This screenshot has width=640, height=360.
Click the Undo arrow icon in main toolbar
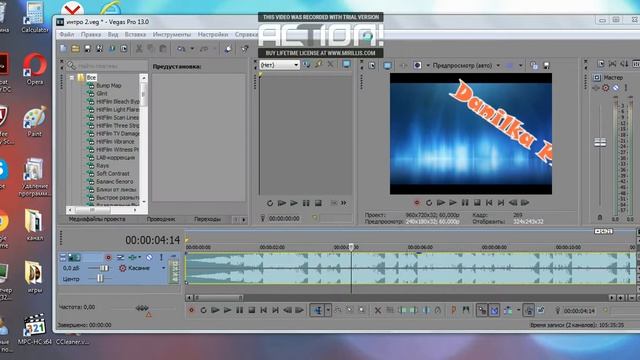tap(181, 49)
